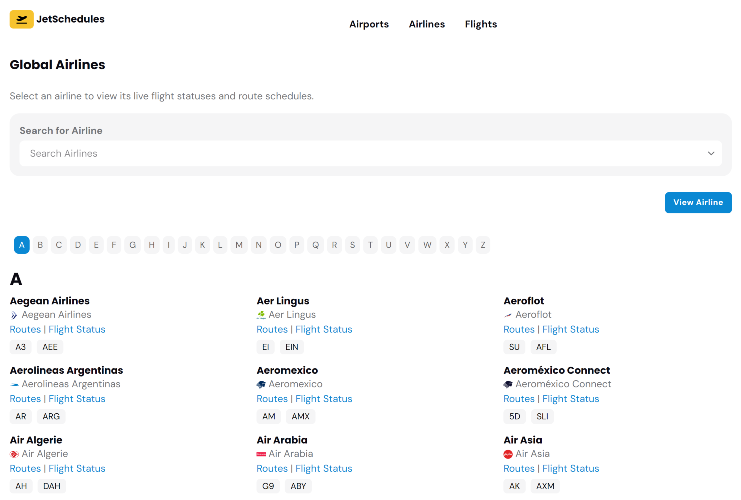The image size is (741, 500).
Task: Go to letter U airlines
Action: click(x=388, y=245)
